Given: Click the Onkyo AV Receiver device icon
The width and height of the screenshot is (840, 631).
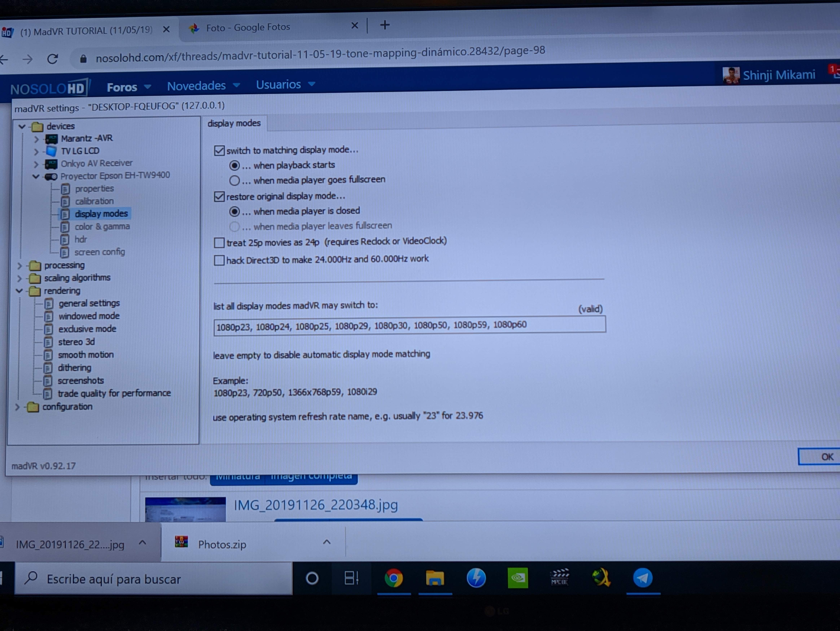Looking at the screenshot, I should (x=51, y=164).
